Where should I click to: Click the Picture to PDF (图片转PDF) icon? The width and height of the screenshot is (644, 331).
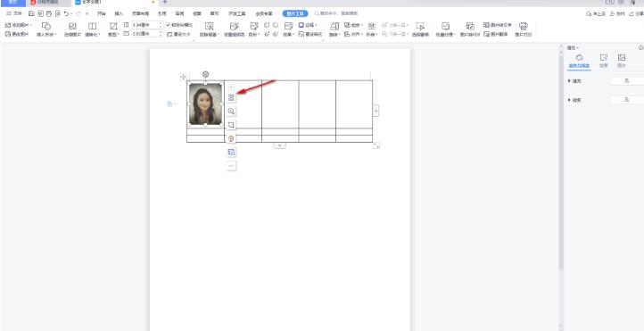tap(470, 26)
